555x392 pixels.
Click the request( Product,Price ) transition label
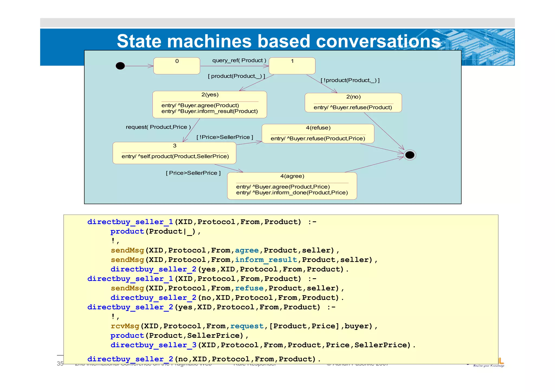[158, 127]
